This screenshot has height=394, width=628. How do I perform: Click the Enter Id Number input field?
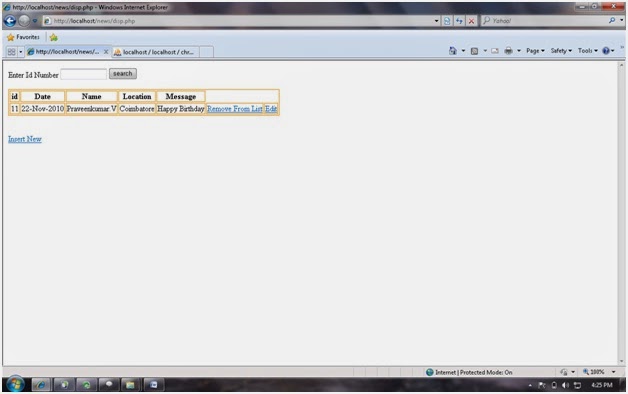tap(83, 74)
